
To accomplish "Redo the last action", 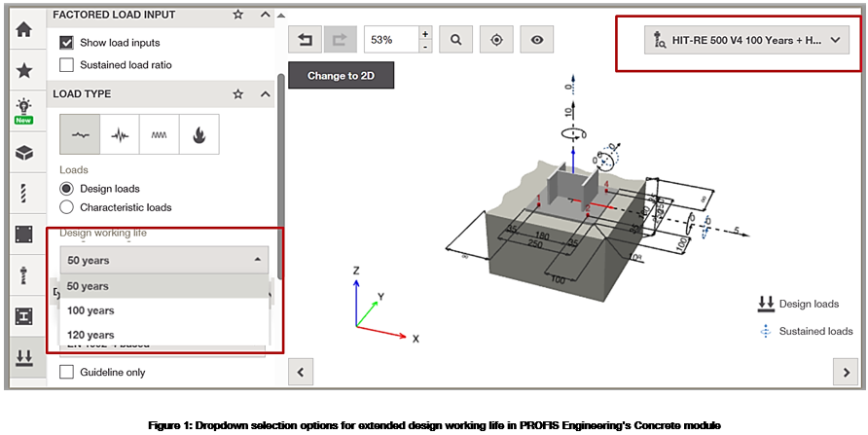I will coord(340,39).
